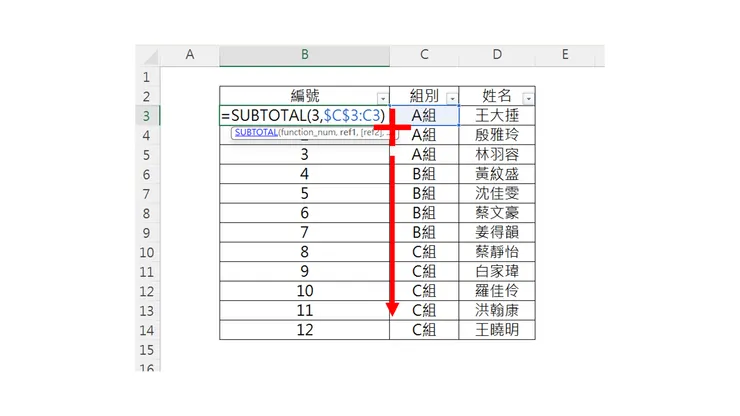Select the name cell 黃紋盛

[497, 174]
